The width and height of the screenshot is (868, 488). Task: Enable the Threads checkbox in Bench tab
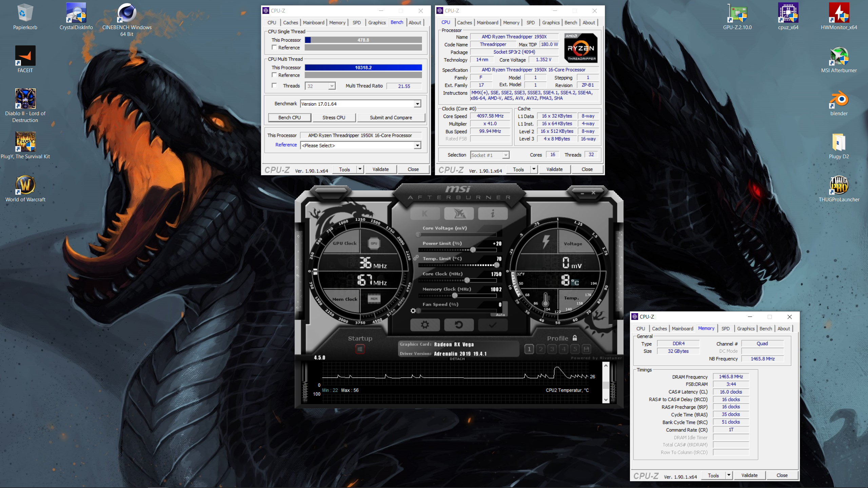click(x=274, y=86)
